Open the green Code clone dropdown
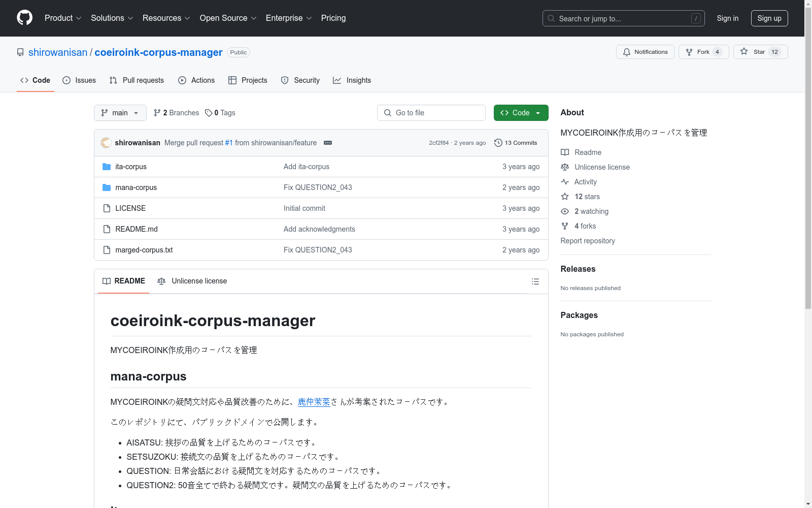Viewport: 812px width, 508px height. 521,113
